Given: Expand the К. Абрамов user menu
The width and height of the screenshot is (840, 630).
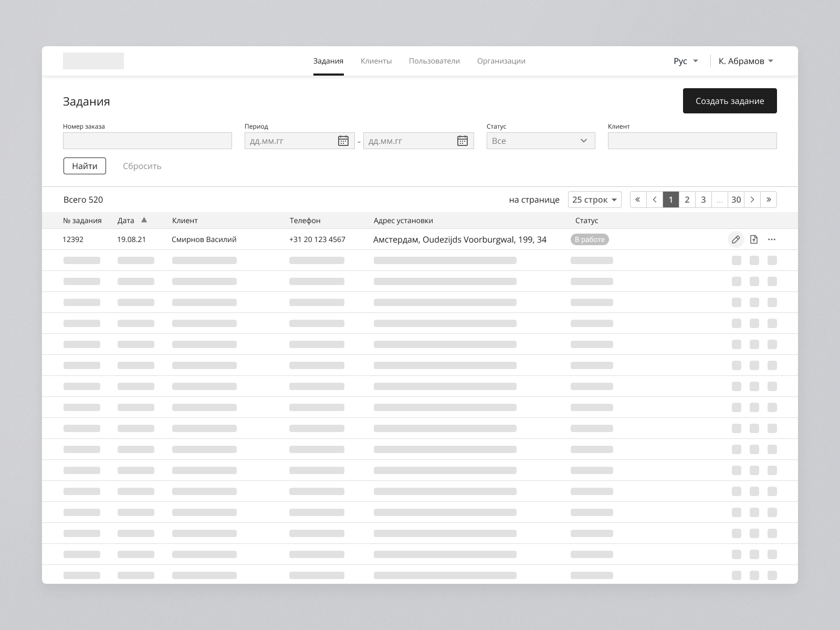Looking at the screenshot, I should (746, 61).
